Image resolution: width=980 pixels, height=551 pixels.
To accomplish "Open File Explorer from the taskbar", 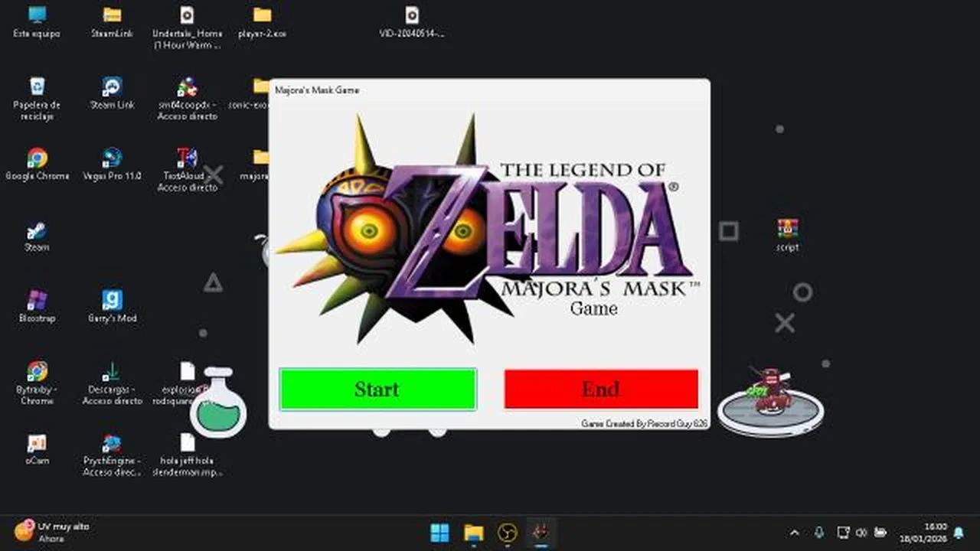I will point(474,533).
